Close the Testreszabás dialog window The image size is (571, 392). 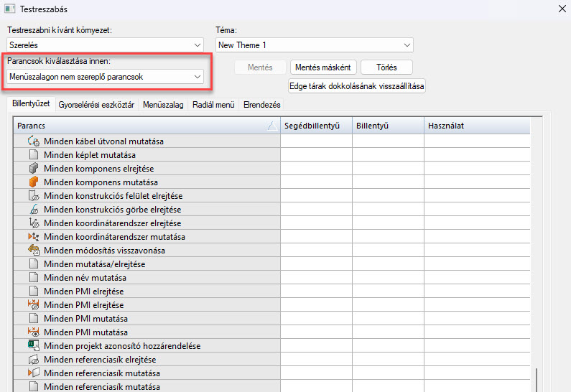(561, 9)
